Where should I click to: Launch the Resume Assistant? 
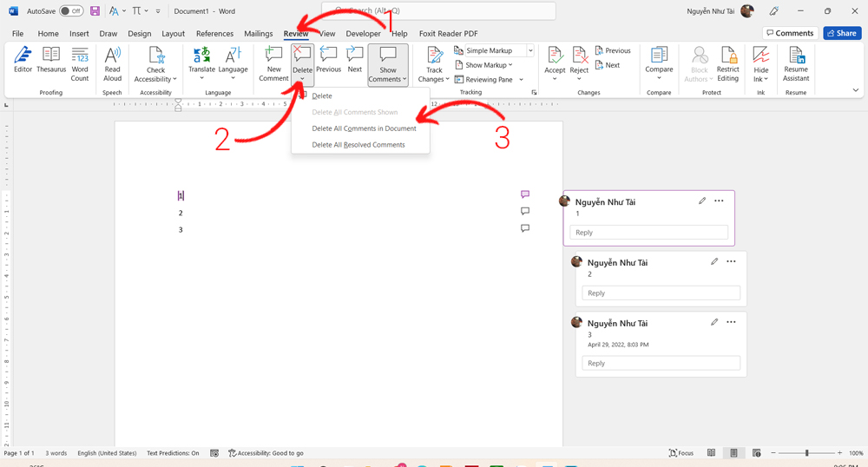click(x=796, y=64)
